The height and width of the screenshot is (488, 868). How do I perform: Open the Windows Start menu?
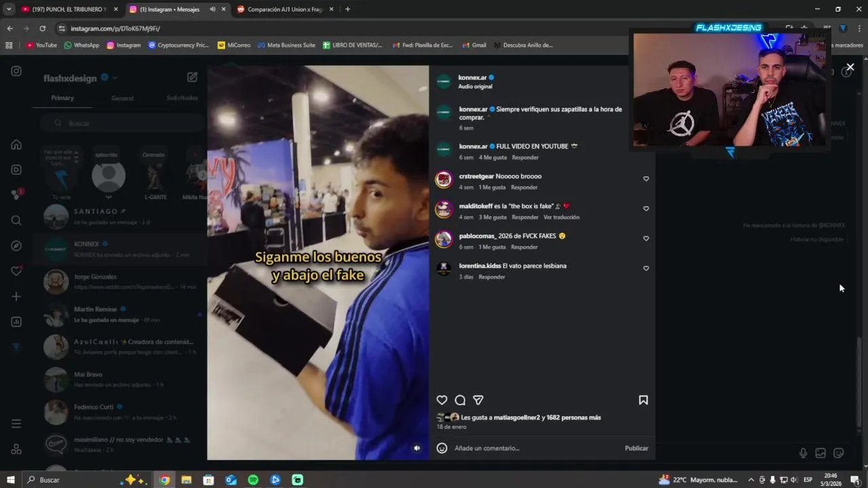point(10,480)
